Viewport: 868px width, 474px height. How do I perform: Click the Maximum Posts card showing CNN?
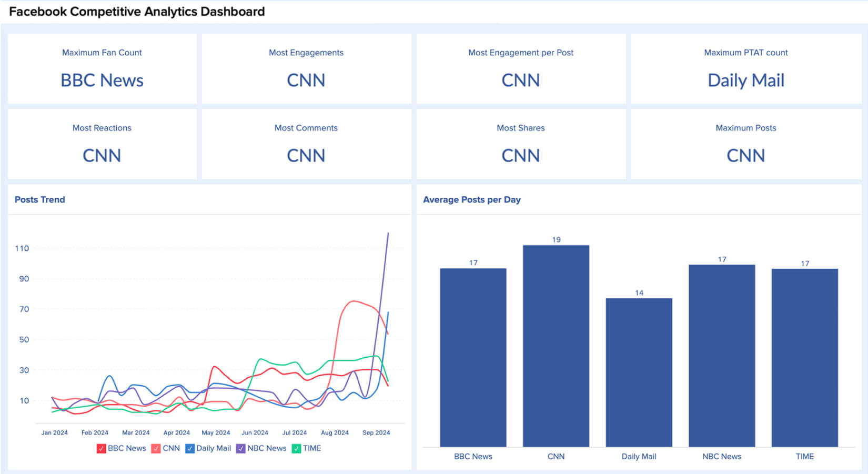[745, 144]
